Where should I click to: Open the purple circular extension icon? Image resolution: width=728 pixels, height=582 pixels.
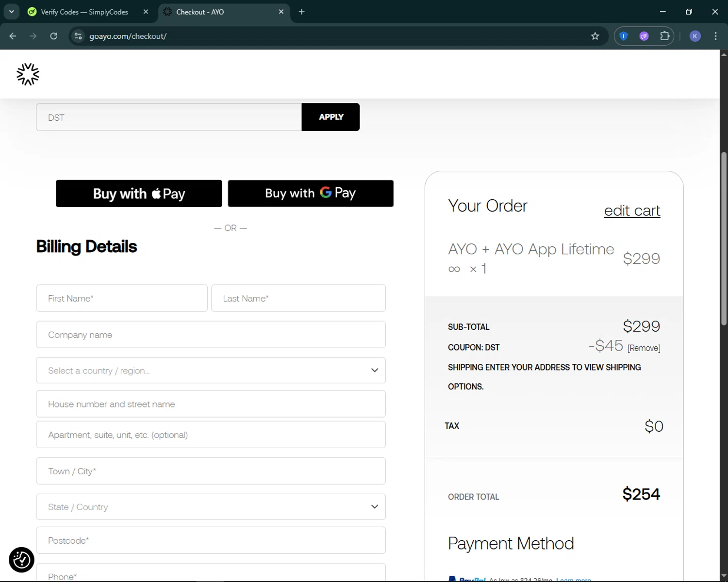click(644, 36)
